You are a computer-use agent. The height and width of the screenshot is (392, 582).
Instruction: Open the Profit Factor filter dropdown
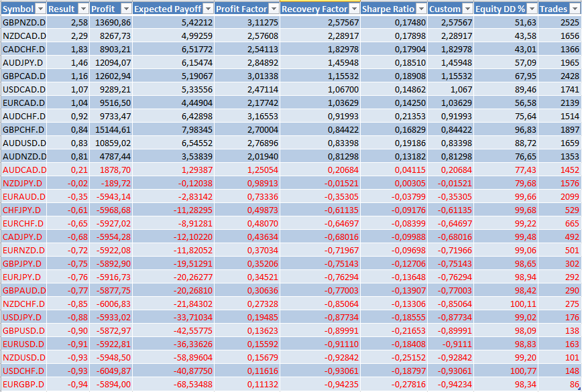click(x=274, y=9)
